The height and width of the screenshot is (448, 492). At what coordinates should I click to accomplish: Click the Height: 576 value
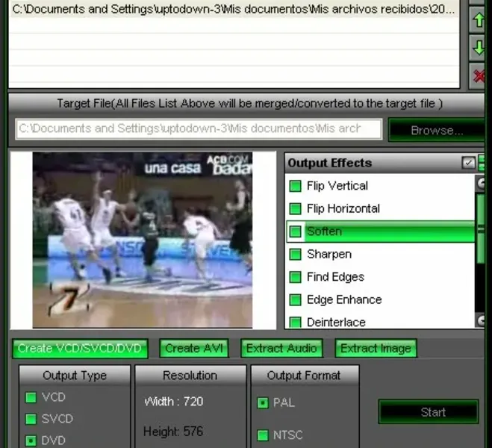173,432
